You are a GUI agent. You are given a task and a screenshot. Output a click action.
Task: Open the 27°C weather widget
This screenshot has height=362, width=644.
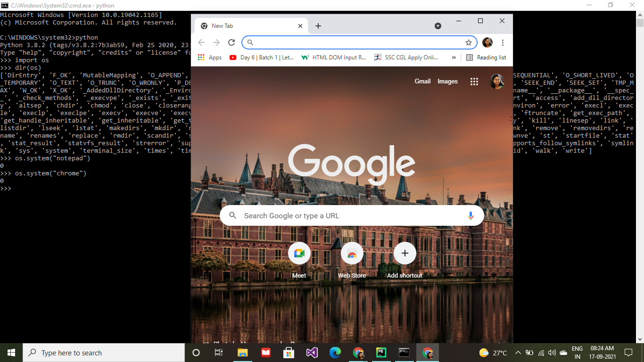[493, 353]
